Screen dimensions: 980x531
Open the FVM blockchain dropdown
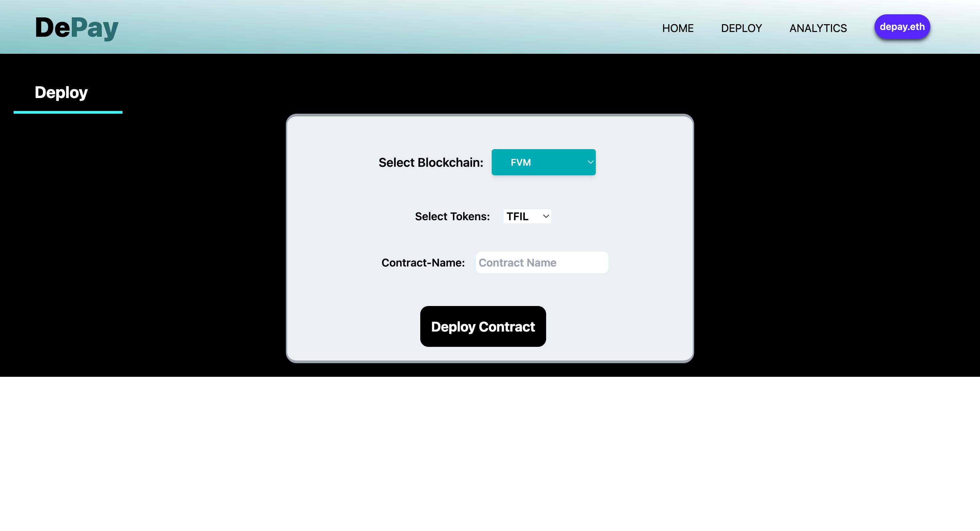[543, 162]
